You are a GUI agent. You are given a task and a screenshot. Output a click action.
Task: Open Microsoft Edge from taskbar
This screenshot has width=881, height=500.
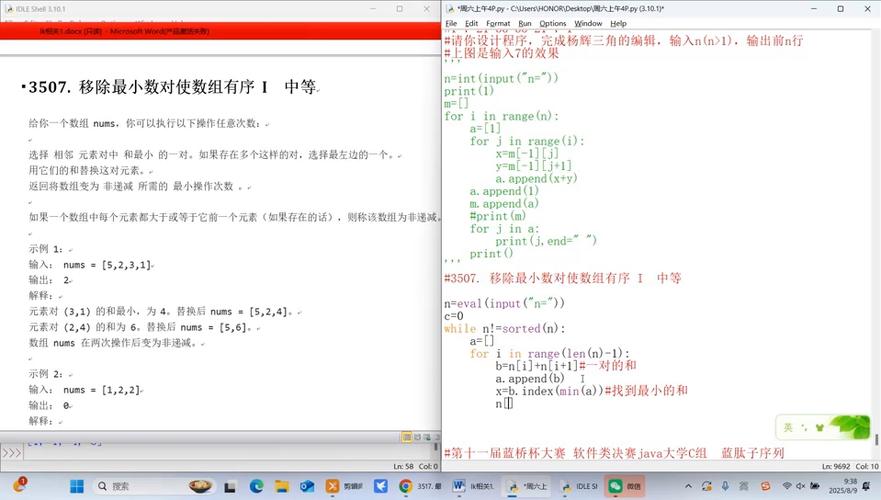[256, 486]
